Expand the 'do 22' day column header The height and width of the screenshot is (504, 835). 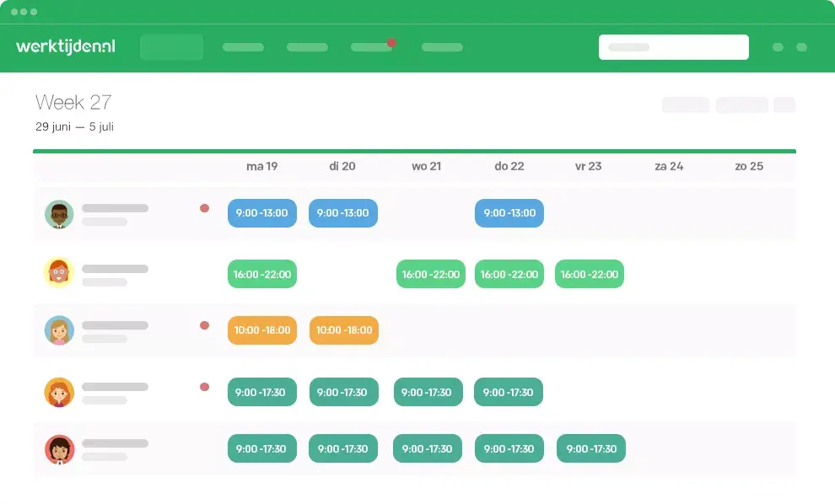pos(509,166)
